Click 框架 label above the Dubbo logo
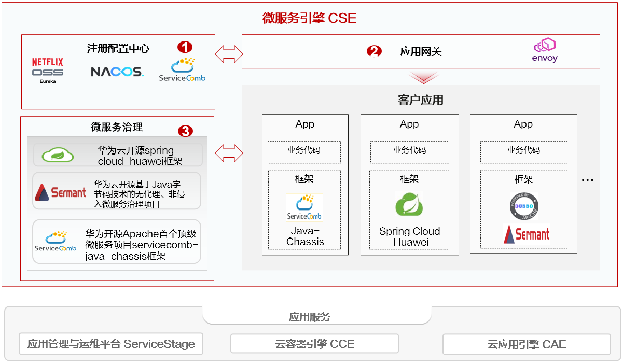This screenshot has width=623, height=364. [523, 179]
